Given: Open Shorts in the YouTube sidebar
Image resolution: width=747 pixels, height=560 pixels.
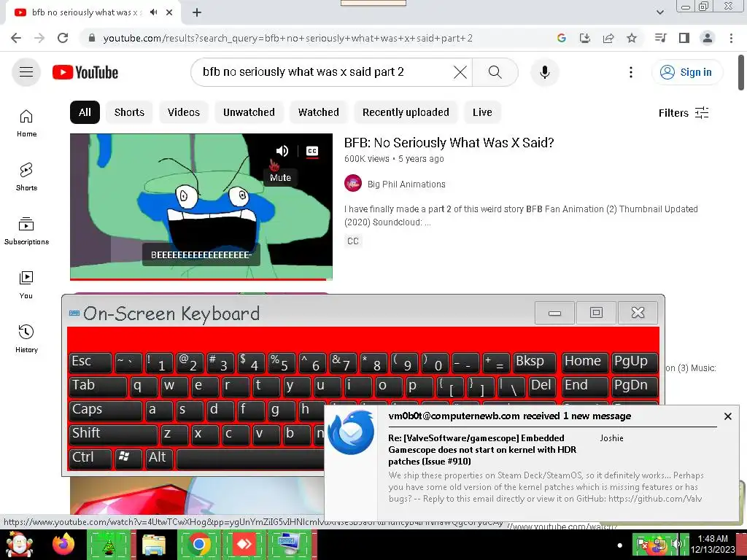Looking at the screenshot, I should 26,177.
